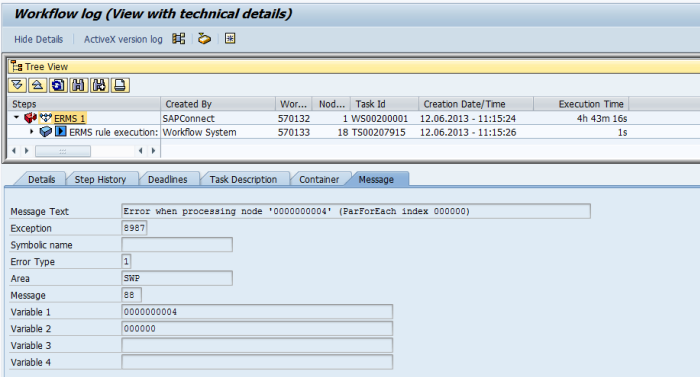
Task: Open Task Description tab
Action: pyautogui.click(x=243, y=179)
